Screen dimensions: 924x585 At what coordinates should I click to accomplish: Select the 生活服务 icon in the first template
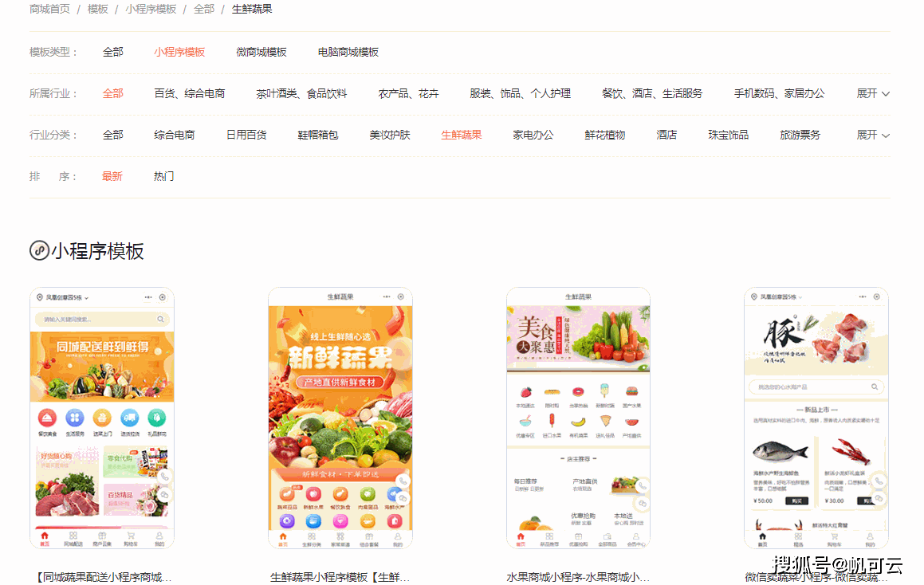[x=74, y=418]
